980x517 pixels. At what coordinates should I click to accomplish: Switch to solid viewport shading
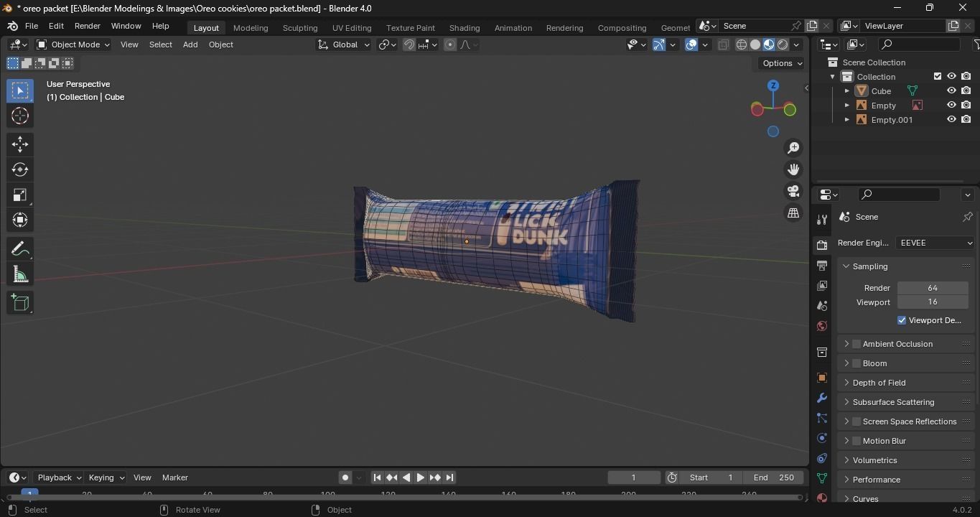755,45
